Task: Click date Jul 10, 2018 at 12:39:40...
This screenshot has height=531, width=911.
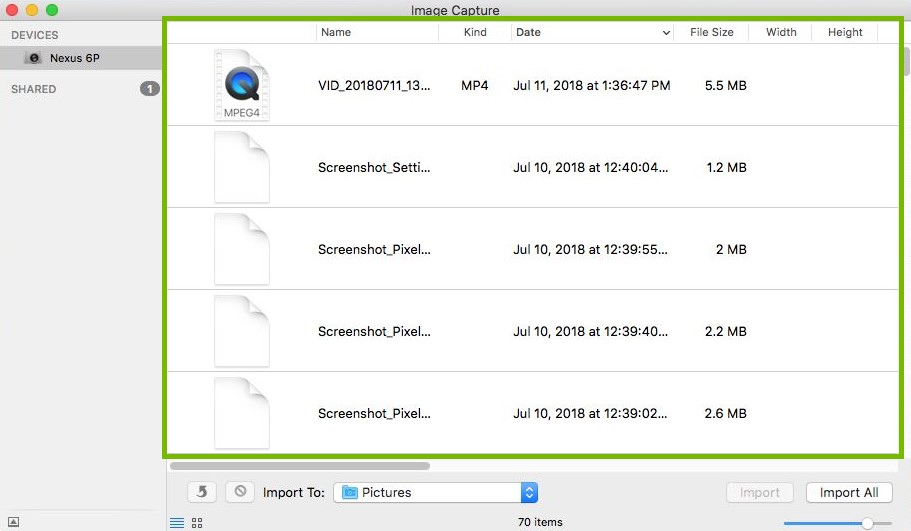Action: tap(590, 331)
